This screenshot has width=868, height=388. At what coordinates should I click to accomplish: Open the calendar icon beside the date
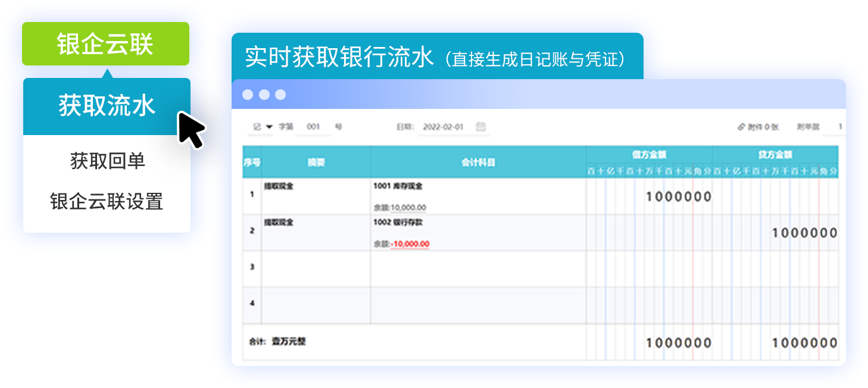481,126
